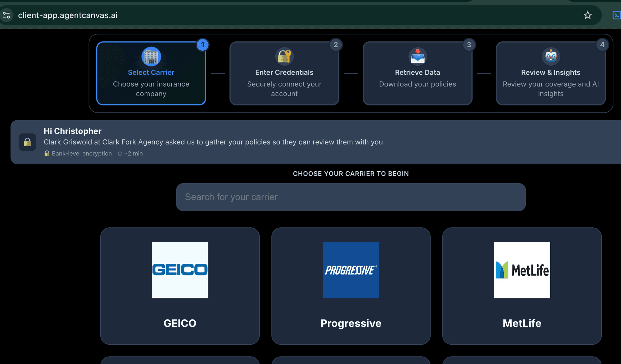This screenshot has width=621, height=364.
Task: Click the padlock icon beside Hi Christopher
Action: click(x=27, y=142)
